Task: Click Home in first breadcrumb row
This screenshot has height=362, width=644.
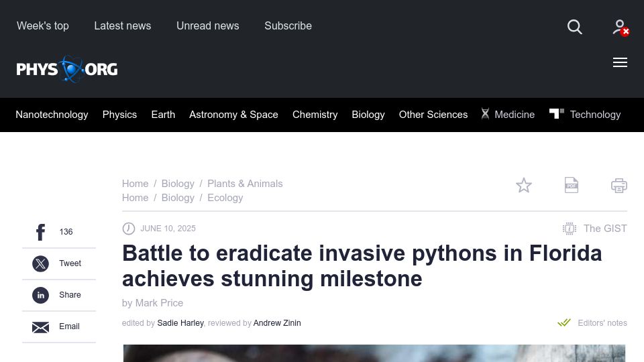Action: coord(135,184)
